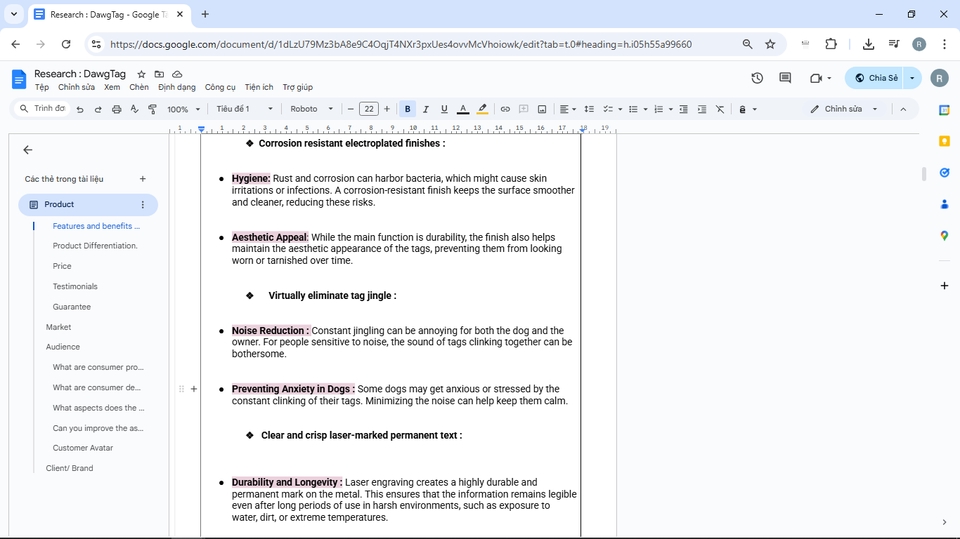
Task: Click the undo arrow icon
Action: click(80, 109)
